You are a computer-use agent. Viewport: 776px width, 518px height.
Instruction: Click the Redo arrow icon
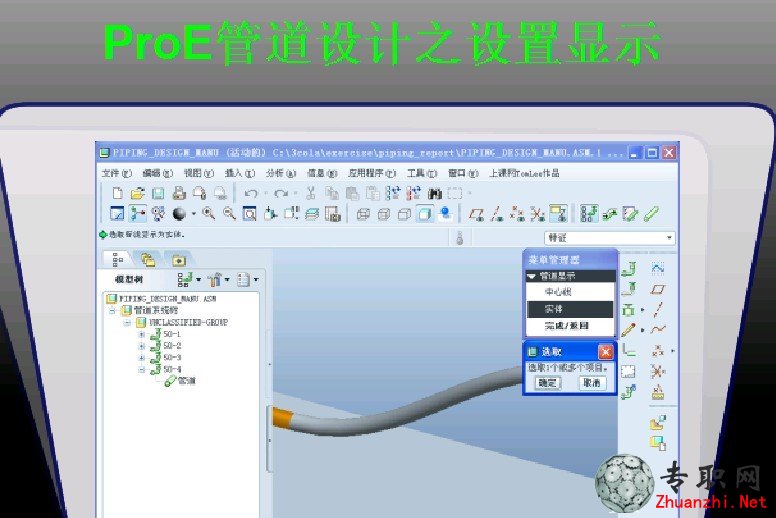281,193
